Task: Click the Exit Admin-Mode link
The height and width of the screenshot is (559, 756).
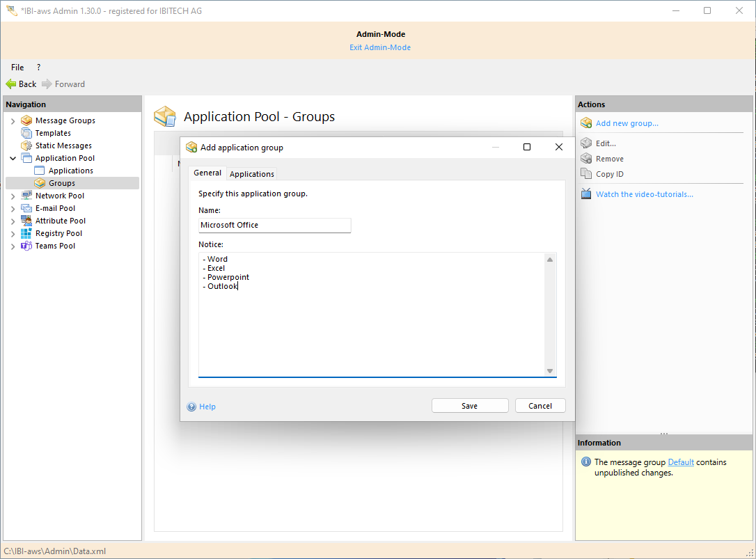Action: click(x=380, y=48)
